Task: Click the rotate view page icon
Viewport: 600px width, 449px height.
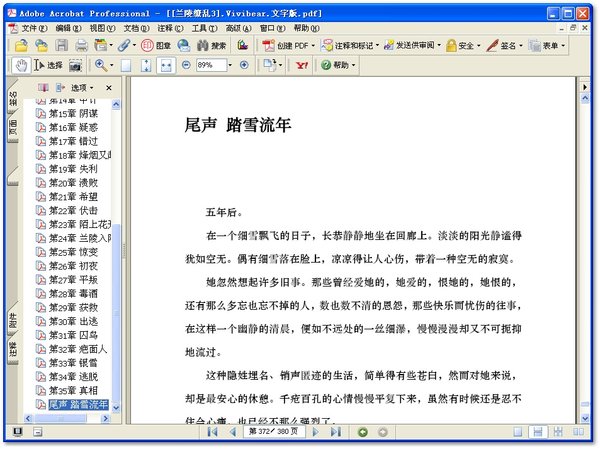Action: [270, 65]
